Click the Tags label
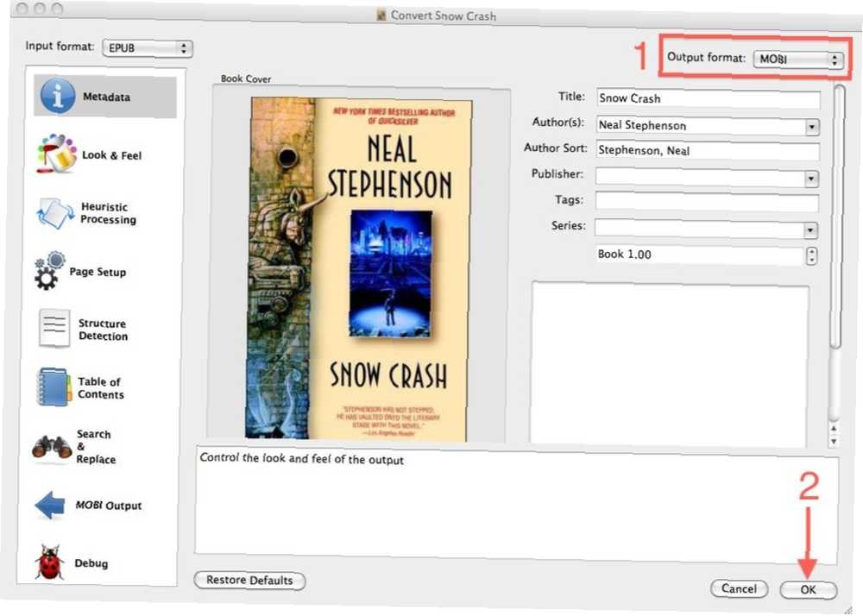 [x=569, y=199]
